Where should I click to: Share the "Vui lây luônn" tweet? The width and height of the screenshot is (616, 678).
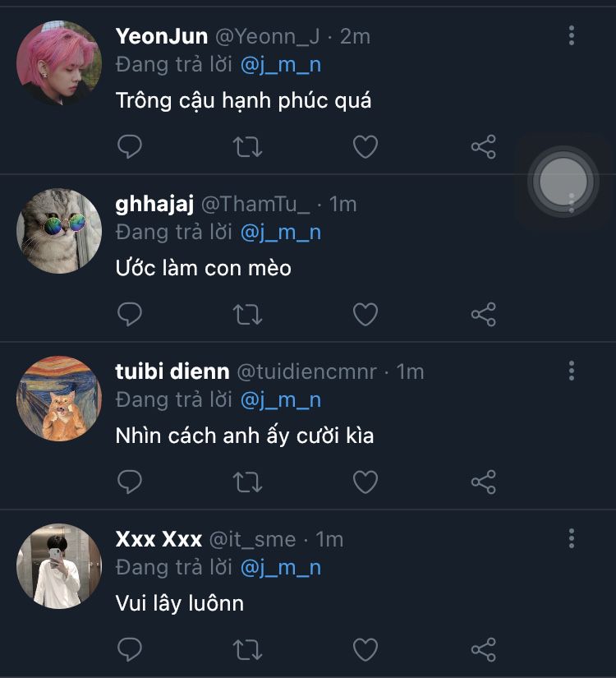click(x=483, y=649)
